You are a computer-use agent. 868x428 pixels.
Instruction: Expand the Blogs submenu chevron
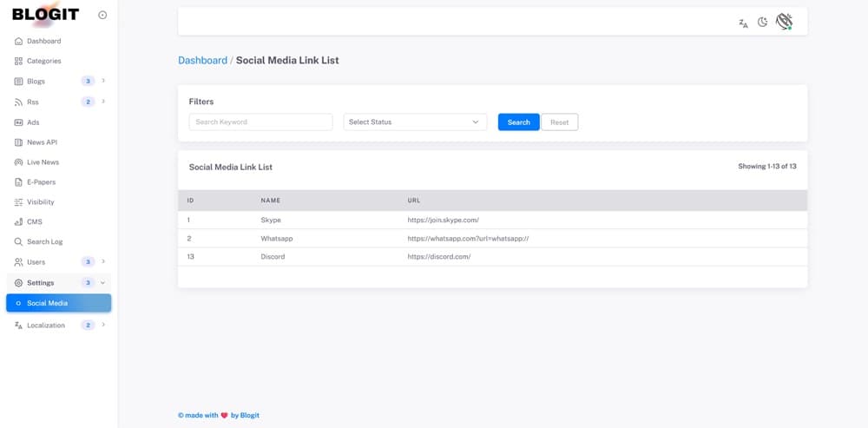pyautogui.click(x=103, y=81)
